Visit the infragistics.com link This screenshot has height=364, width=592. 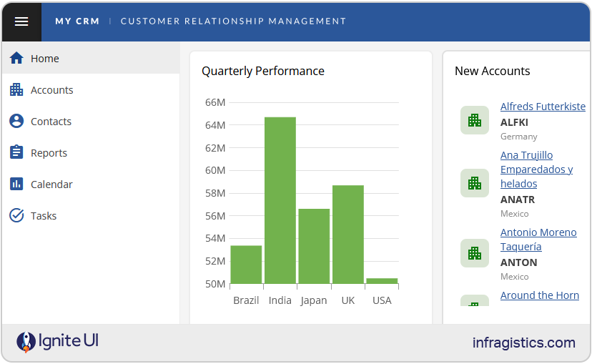(523, 343)
